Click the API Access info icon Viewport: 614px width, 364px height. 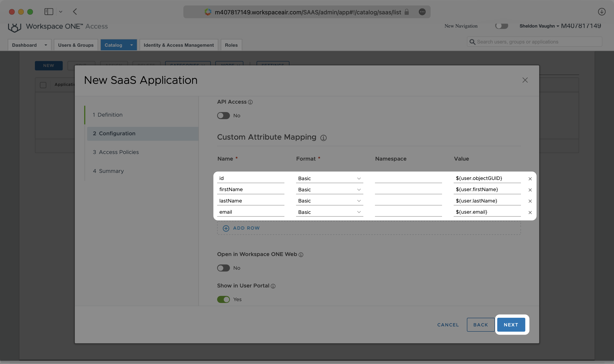(250, 102)
